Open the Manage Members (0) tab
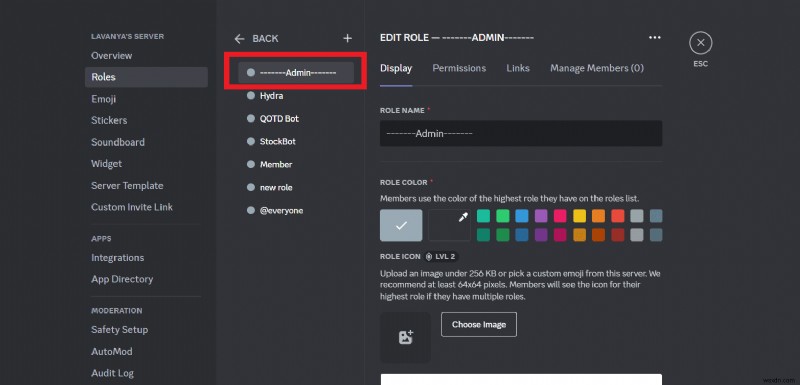Image resolution: width=800 pixels, height=385 pixels. (596, 68)
